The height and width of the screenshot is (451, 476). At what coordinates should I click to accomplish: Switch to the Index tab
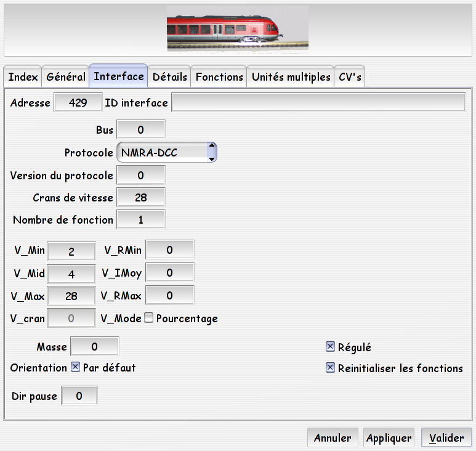click(x=23, y=77)
